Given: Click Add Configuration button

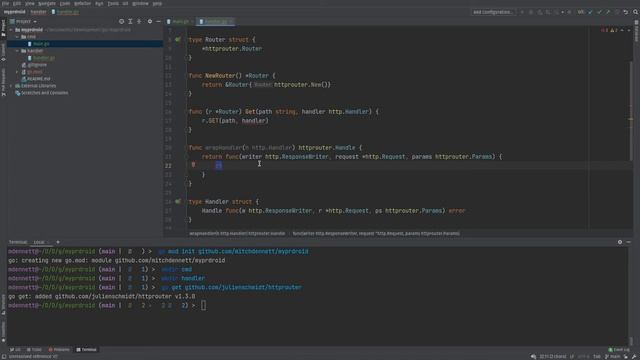Looking at the screenshot, I should coord(493,12).
